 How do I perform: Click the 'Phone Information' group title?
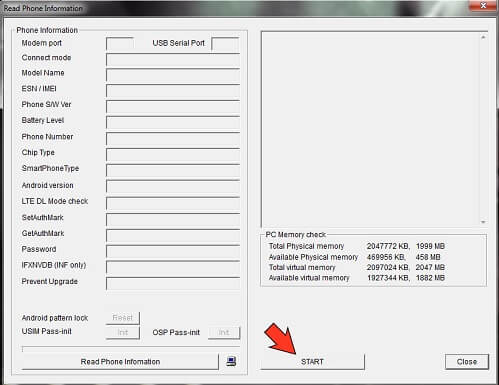pos(47,30)
